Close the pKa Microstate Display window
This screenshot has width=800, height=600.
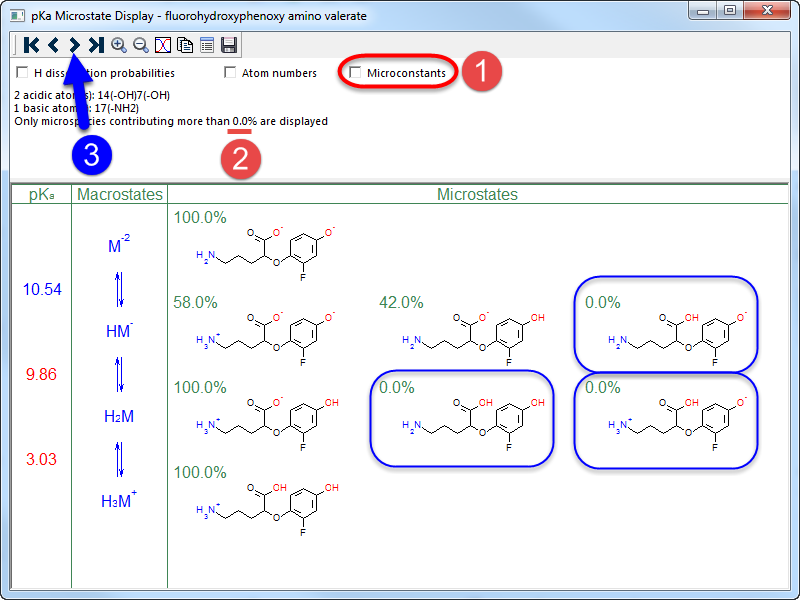[767, 11]
